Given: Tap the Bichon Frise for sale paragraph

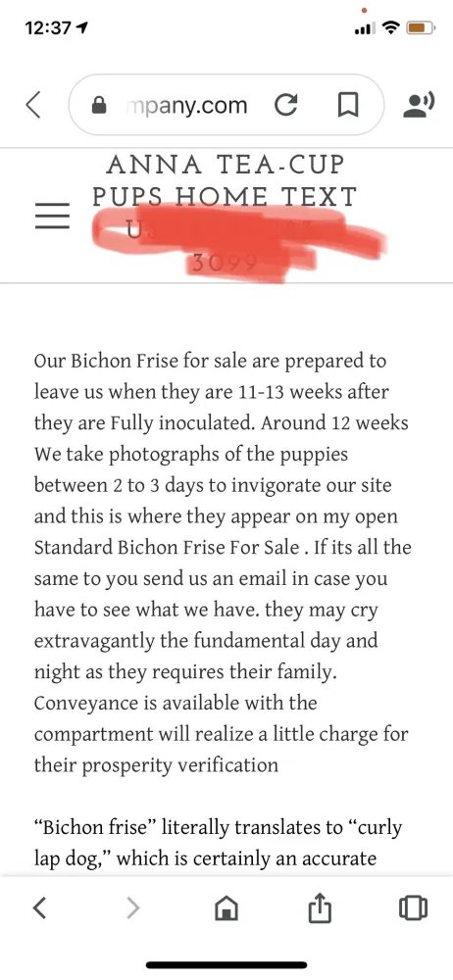Looking at the screenshot, I should (223, 563).
